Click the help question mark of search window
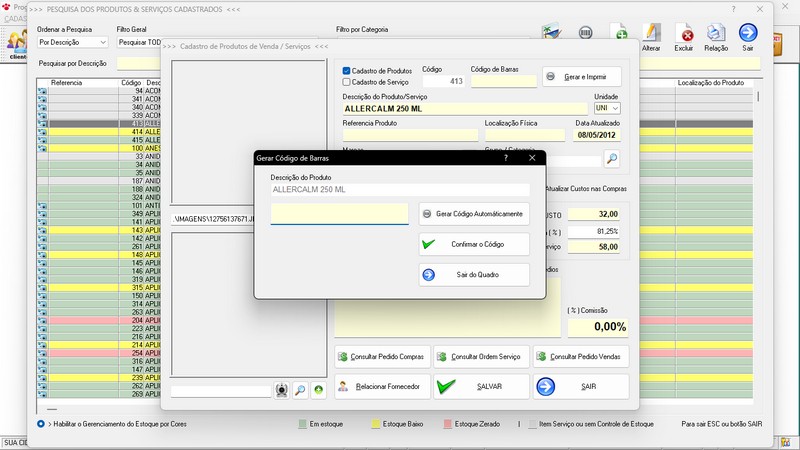The width and height of the screenshot is (800, 450). click(x=733, y=9)
